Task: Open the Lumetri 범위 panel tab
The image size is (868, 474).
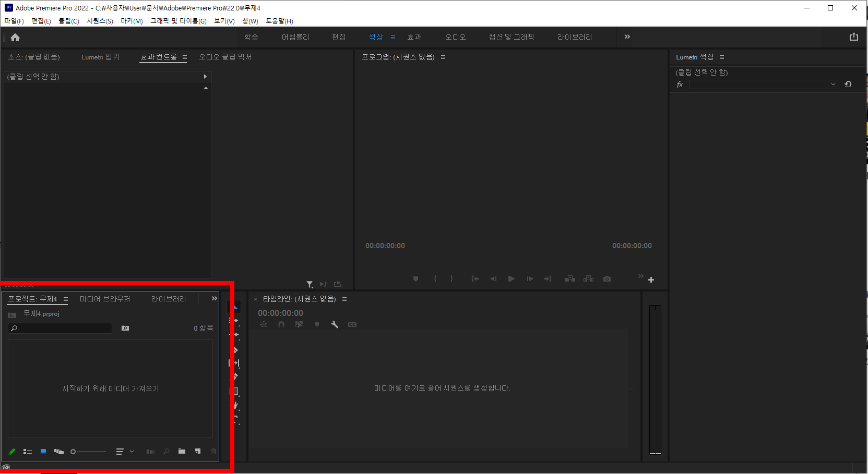Action: click(100, 57)
